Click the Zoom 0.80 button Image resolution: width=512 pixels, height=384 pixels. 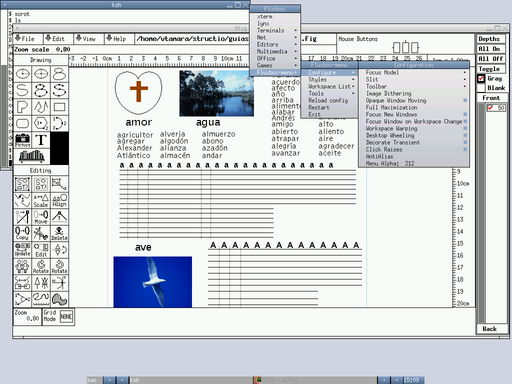click(27, 316)
